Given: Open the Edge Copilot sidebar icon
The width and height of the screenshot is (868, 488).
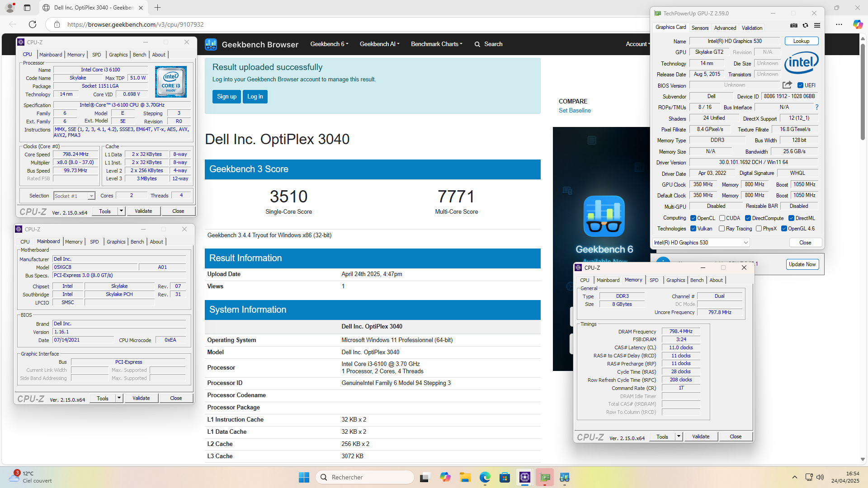Looking at the screenshot, I should pos(857,24).
